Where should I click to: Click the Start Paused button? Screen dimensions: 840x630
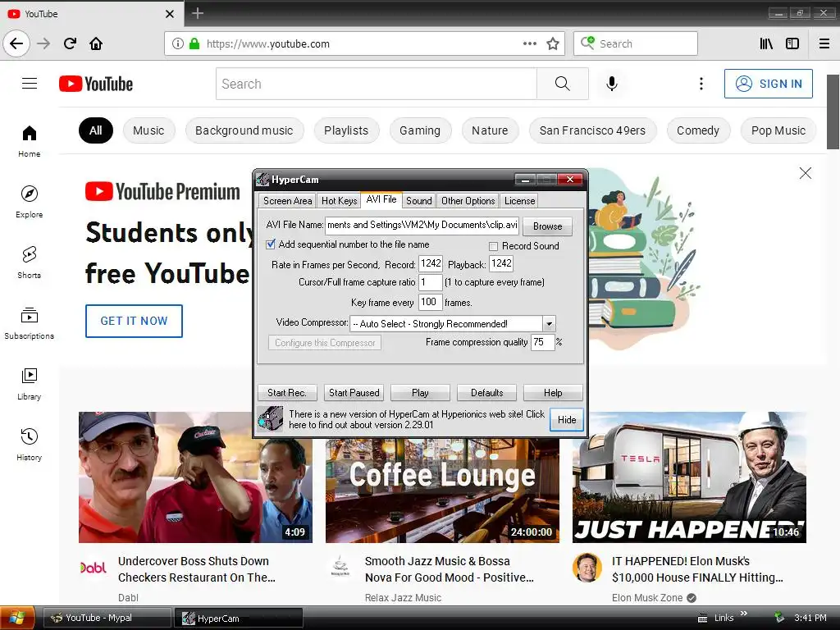pos(354,393)
